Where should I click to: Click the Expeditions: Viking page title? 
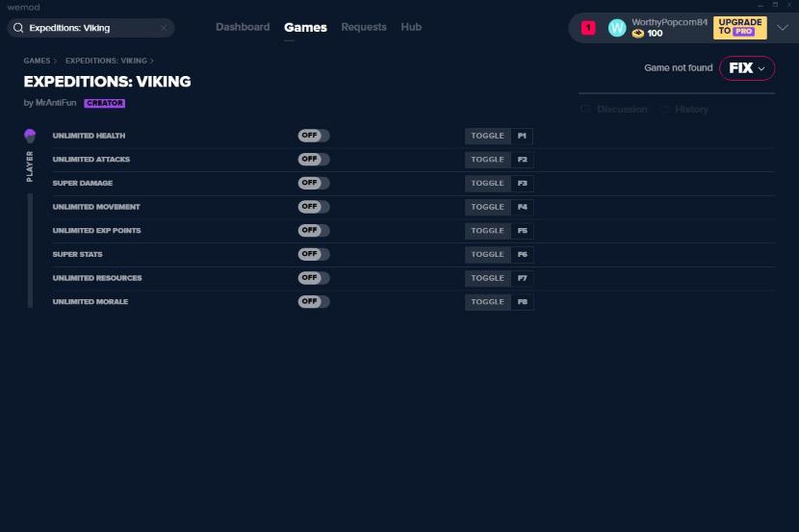[108, 82]
